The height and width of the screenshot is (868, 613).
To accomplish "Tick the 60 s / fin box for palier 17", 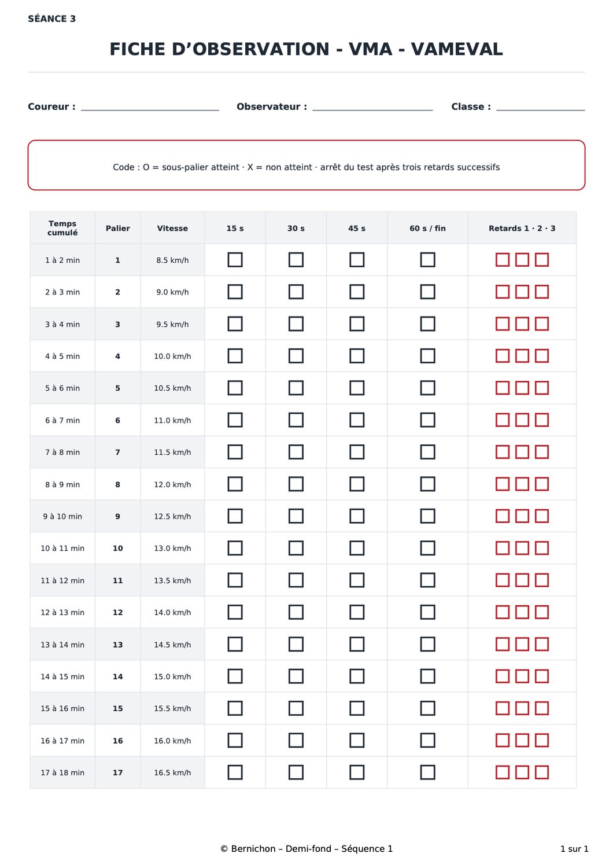I will 427,772.
